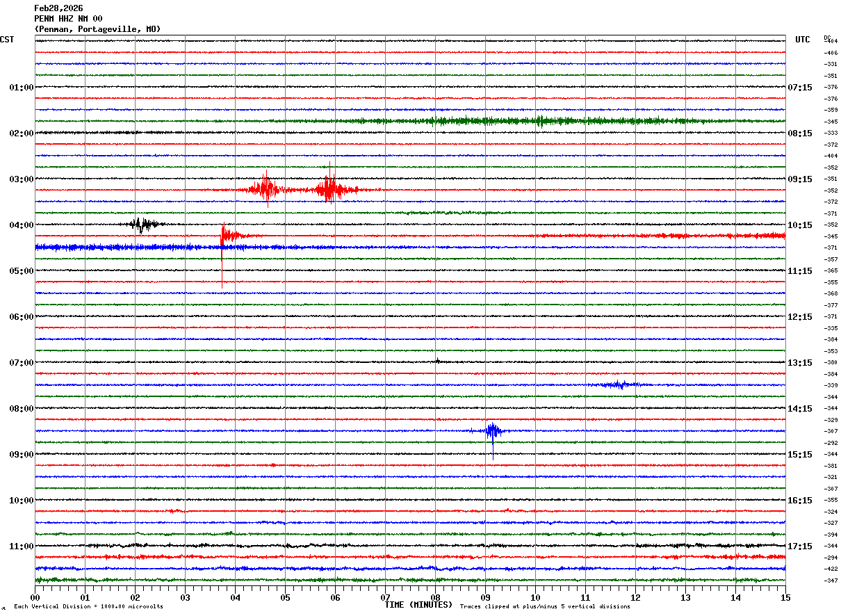Click the 14:15 UTC label
841x616 pixels.
coord(800,409)
